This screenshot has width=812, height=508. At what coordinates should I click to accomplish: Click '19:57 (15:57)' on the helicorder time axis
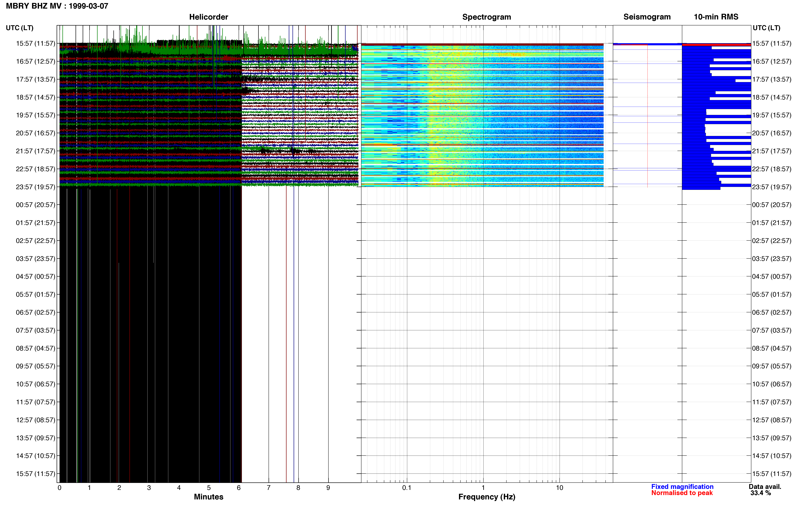tap(36, 115)
